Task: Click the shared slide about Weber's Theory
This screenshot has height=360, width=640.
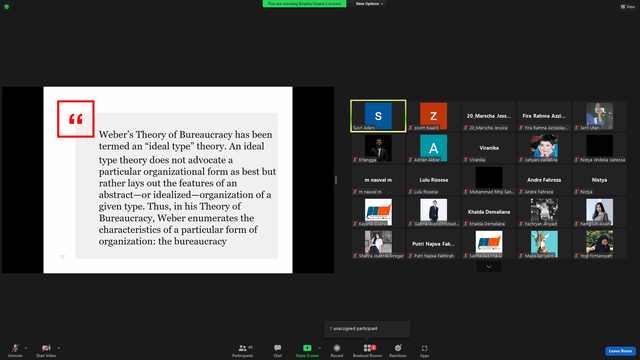Action: [168, 180]
